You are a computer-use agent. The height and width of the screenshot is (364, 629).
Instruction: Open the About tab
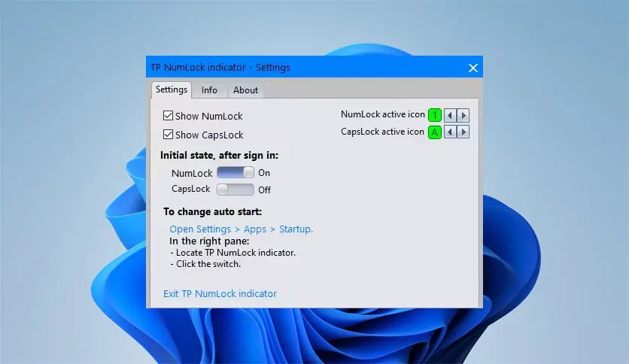(x=245, y=90)
